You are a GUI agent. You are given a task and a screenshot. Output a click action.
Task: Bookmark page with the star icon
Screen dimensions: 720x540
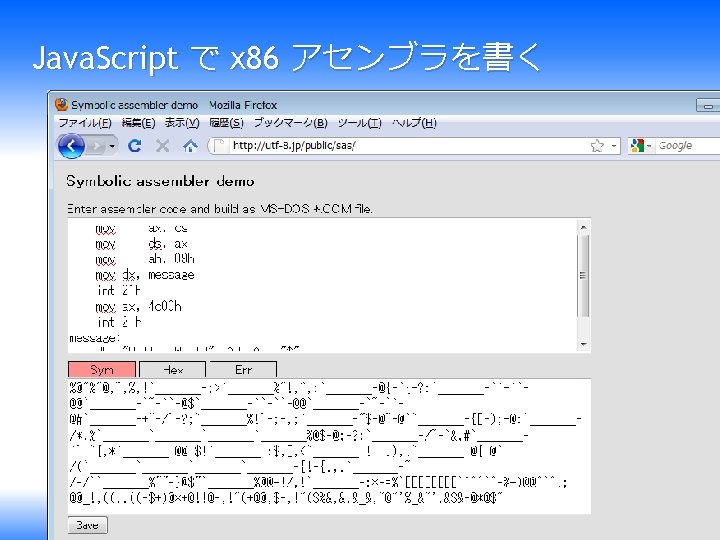(x=597, y=146)
